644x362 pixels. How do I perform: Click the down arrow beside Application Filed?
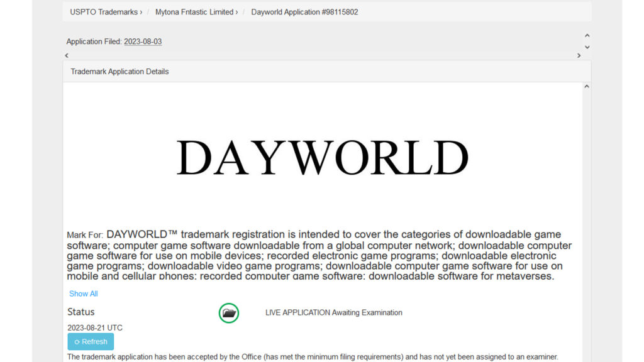click(587, 47)
